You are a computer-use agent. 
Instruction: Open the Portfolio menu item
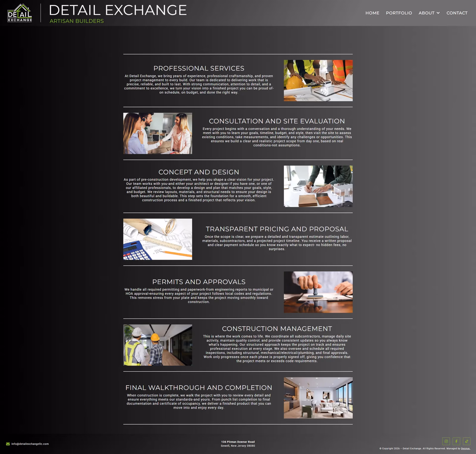point(399,13)
